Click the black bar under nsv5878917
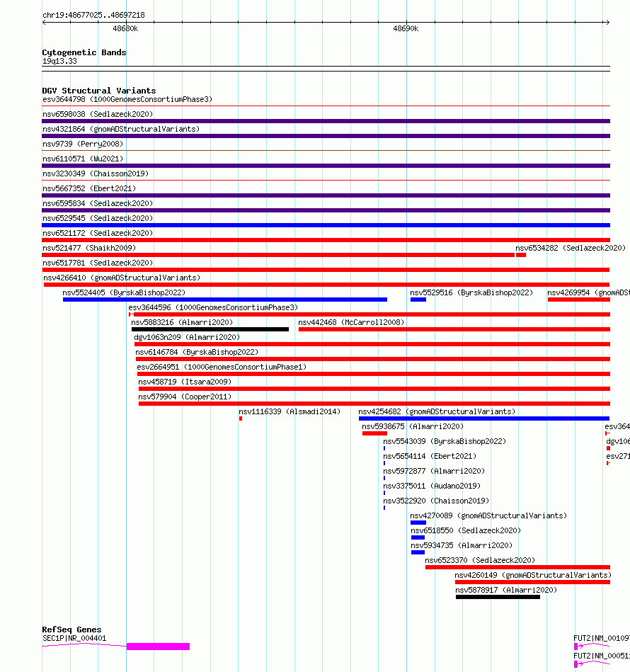 (498, 597)
